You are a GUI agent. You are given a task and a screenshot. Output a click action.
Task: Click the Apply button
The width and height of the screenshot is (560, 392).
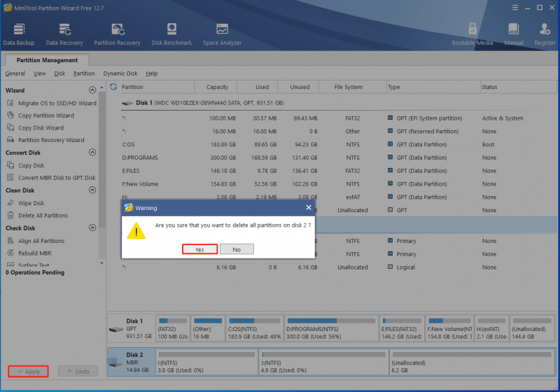click(28, 371)
